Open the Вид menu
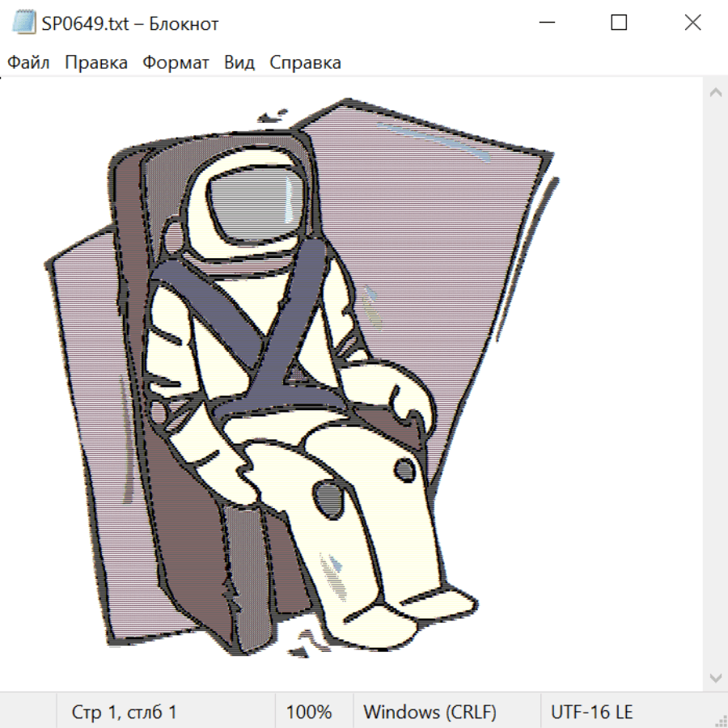Viewport: 728px width, 728px height. (x=239, y=63)
